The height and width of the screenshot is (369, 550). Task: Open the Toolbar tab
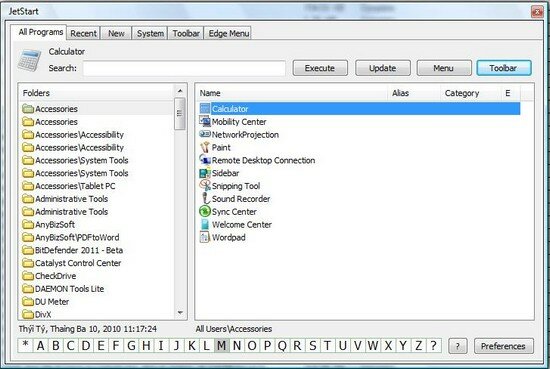coord(186,33)
